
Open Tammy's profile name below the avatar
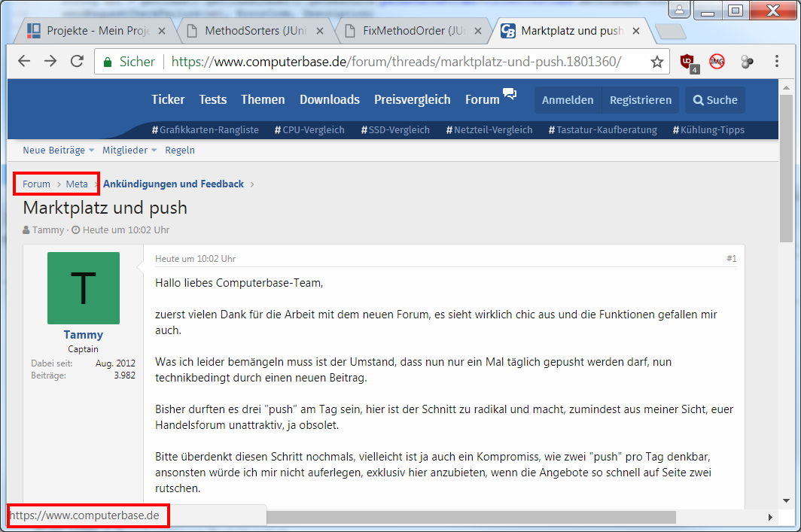tap(84, 334)
